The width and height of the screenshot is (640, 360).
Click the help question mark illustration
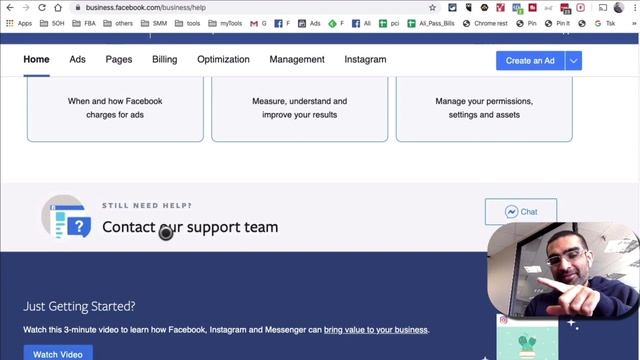[x=67, y=217]
